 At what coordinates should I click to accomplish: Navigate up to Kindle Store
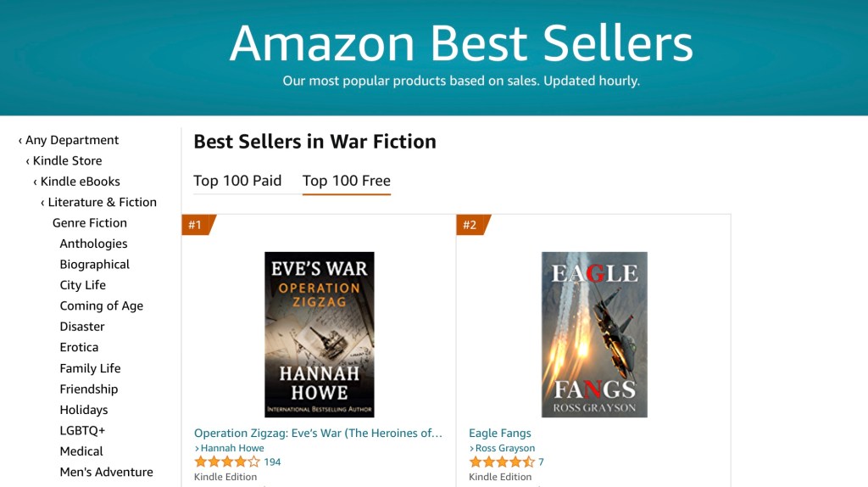point(66,160)
